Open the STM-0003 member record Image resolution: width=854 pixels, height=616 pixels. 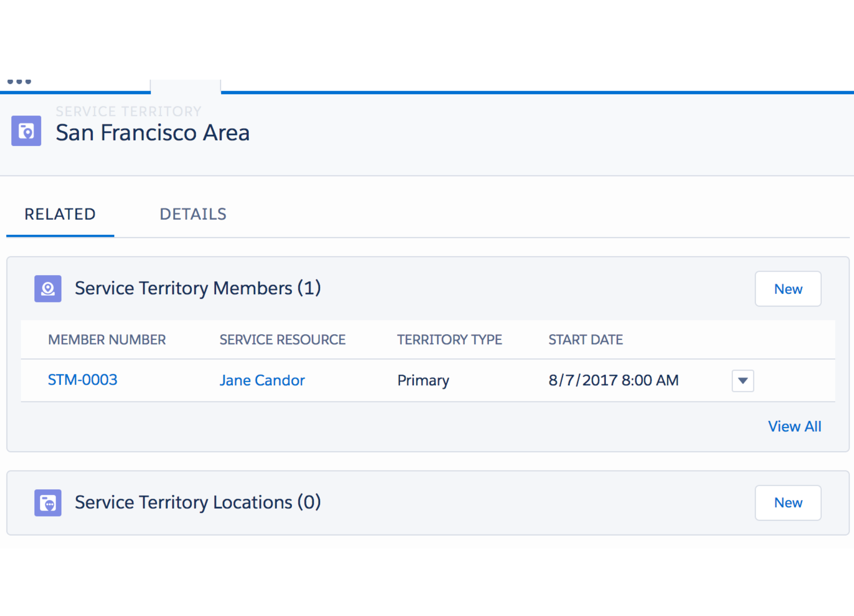[82, 380]
